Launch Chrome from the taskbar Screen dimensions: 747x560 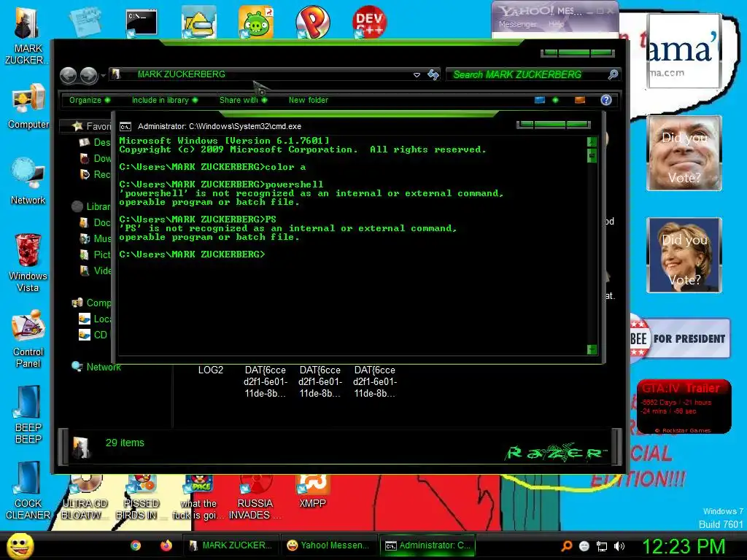tap(136, 545)
